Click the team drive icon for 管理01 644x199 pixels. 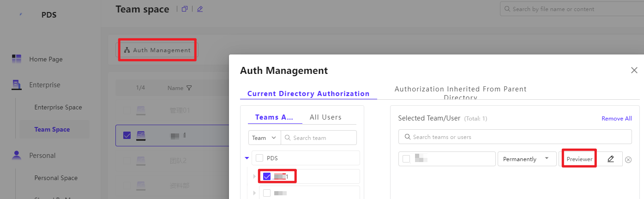pyautogui.click(x=141, y=110)
